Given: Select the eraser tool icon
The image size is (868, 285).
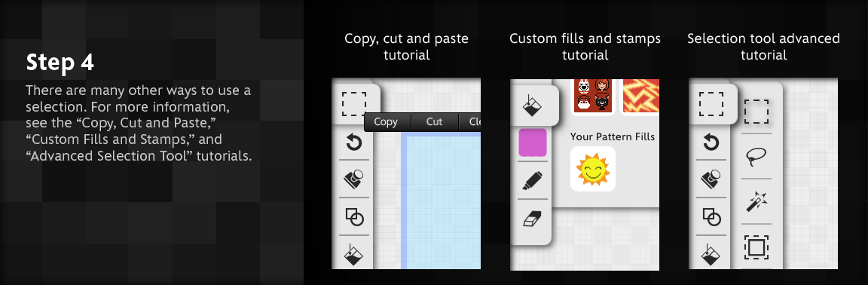Looking at the screenshot, I should [x=533, y=219].
